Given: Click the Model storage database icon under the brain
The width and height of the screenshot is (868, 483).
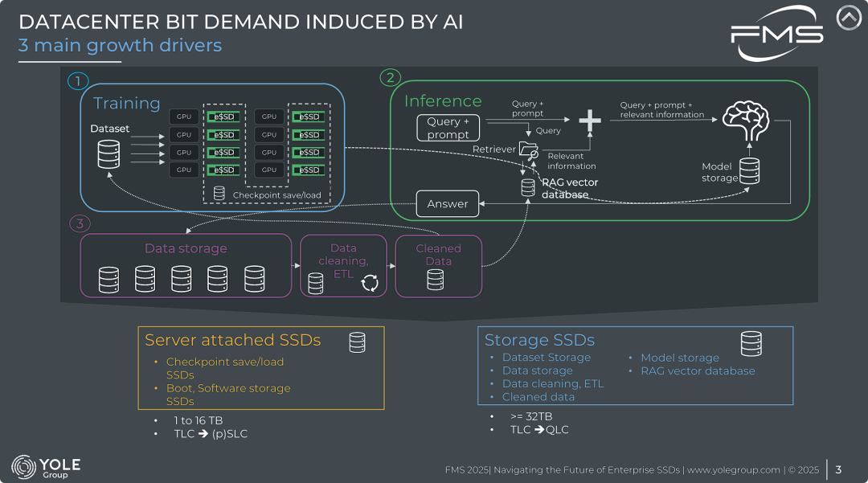Looking at the screenshot, I should pyautogui.click(x=750, y=171).
